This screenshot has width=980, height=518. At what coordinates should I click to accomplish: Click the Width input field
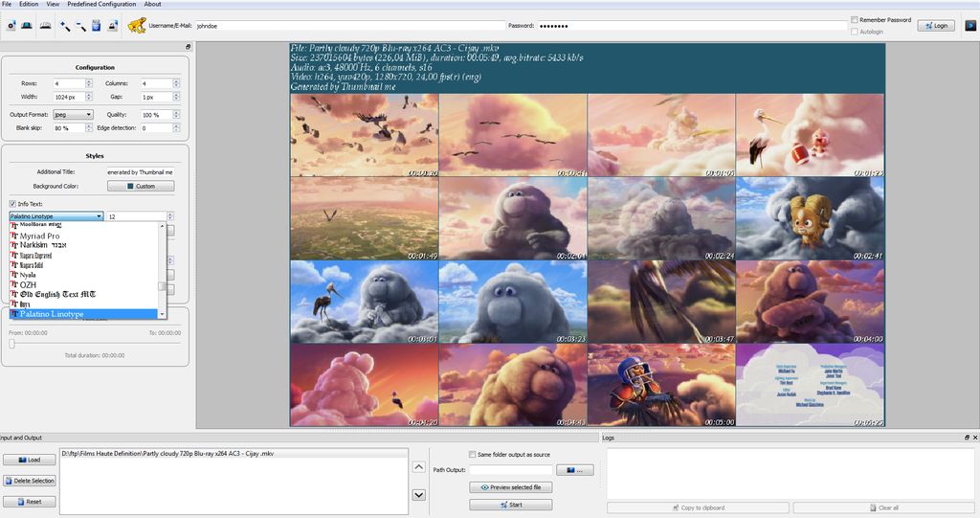pos(69,97)
